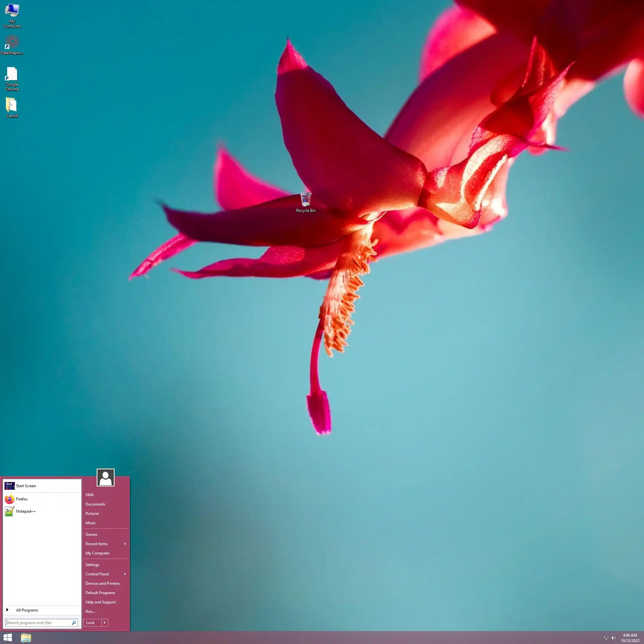Click the Search programs and files box
Screen dimensions: 644x644
click(x=38, y=623)
